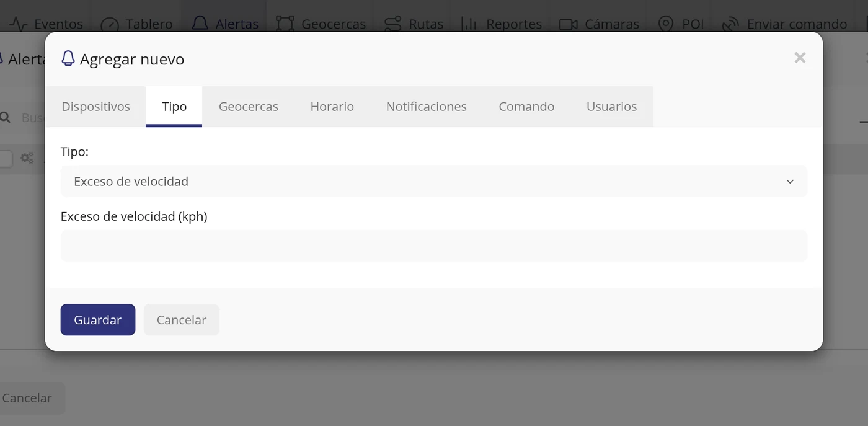The image size is (868, 426).
Task: Click the search magnifier icon behind dialog
Action: 5,117
